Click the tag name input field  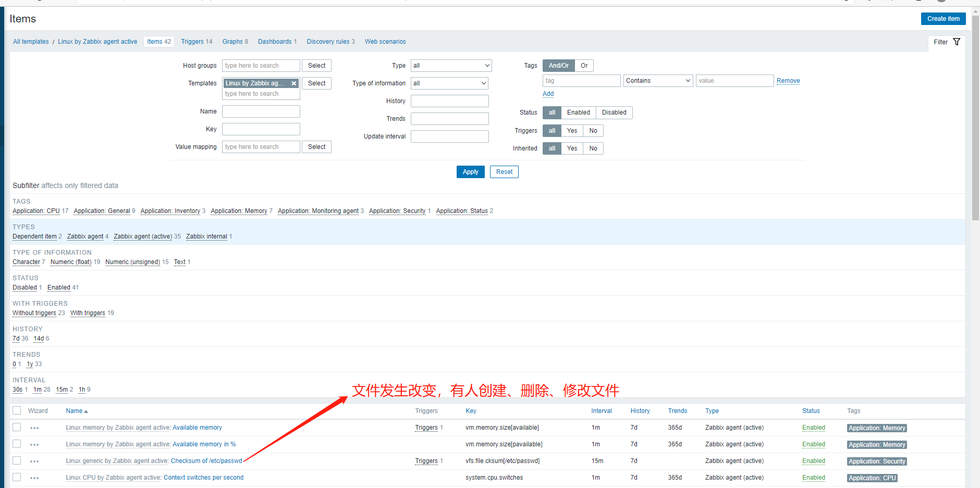coord(581,81)
